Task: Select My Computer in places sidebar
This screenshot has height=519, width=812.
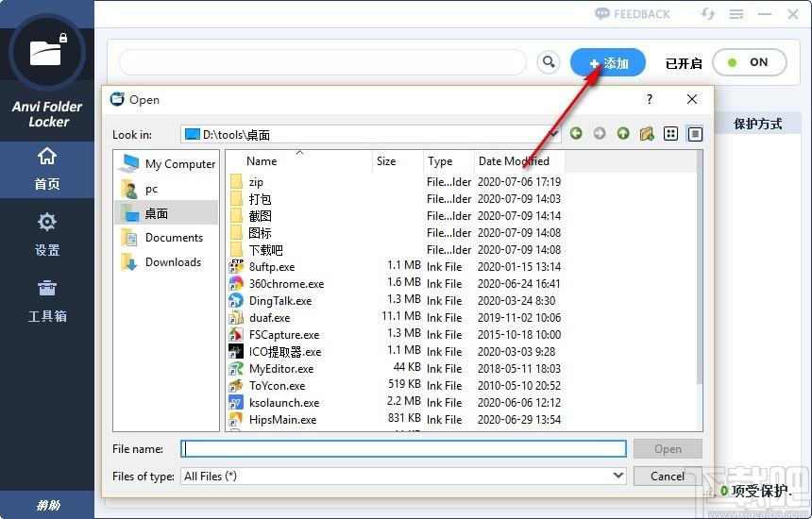Action: click(x=166, y=163)
